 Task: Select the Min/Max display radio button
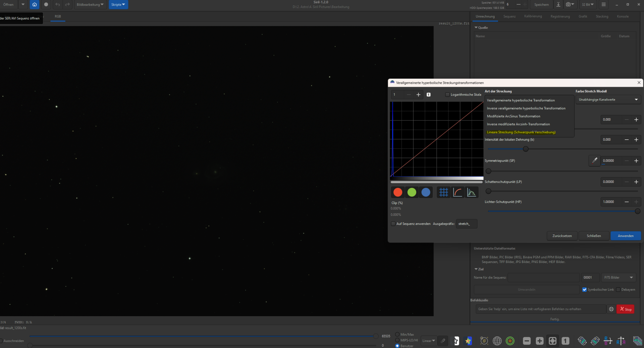coord(397,334)
